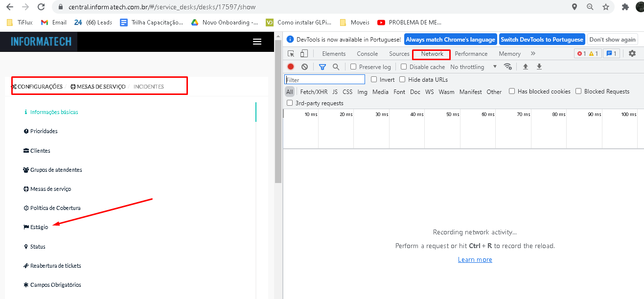Bookmark this page with star icon
This screenshot has height=299, width=644.
point(606,7)
